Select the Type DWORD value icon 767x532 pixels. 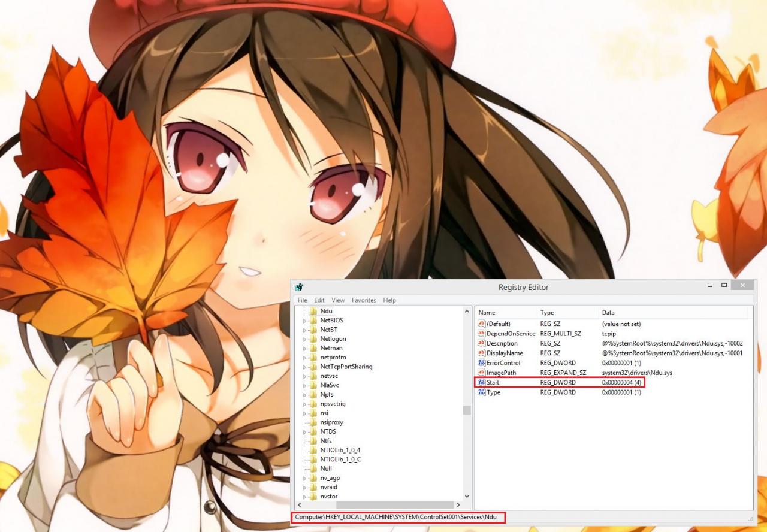[481, 392]
